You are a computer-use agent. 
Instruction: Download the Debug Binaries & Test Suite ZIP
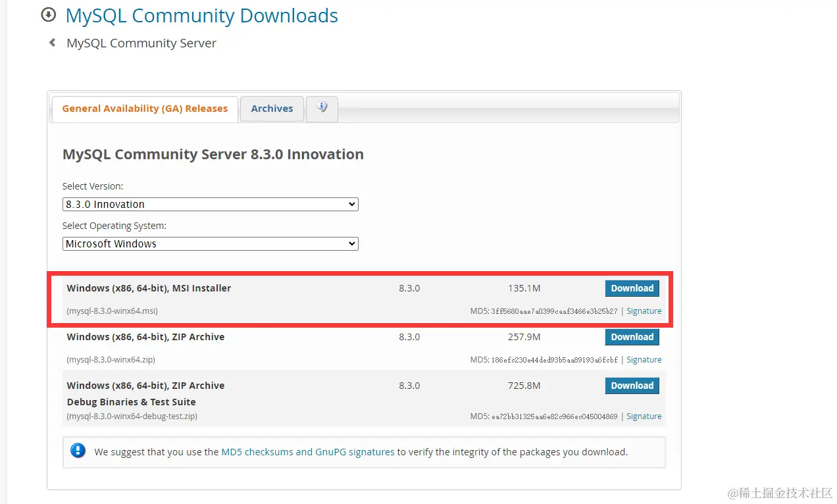pyautogui.click(x=632, y=386)
